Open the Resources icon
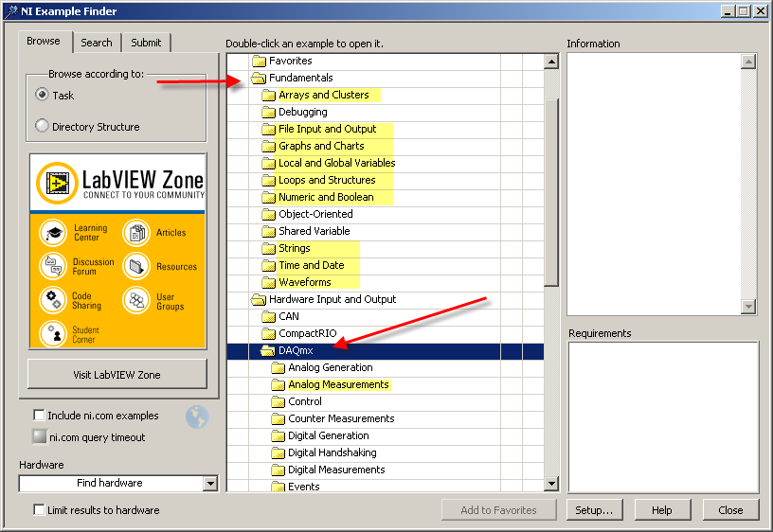Viewport: 773px width, 532px height. pos(136,266)
